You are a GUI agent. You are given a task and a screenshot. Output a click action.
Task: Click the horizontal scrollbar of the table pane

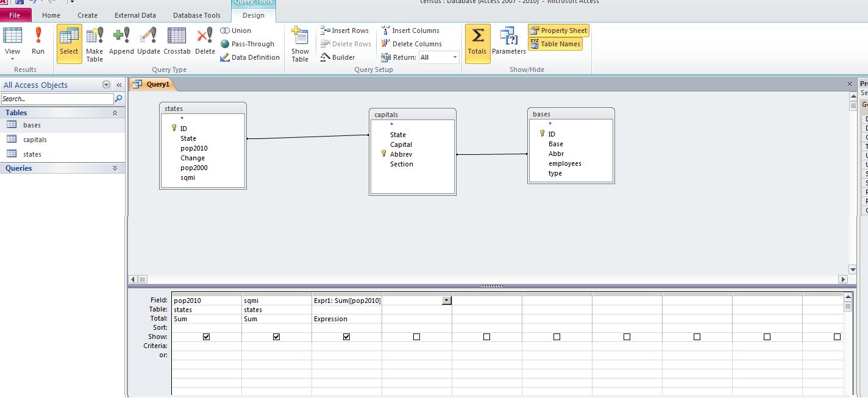pyautogui.click(x=488, y=279)
